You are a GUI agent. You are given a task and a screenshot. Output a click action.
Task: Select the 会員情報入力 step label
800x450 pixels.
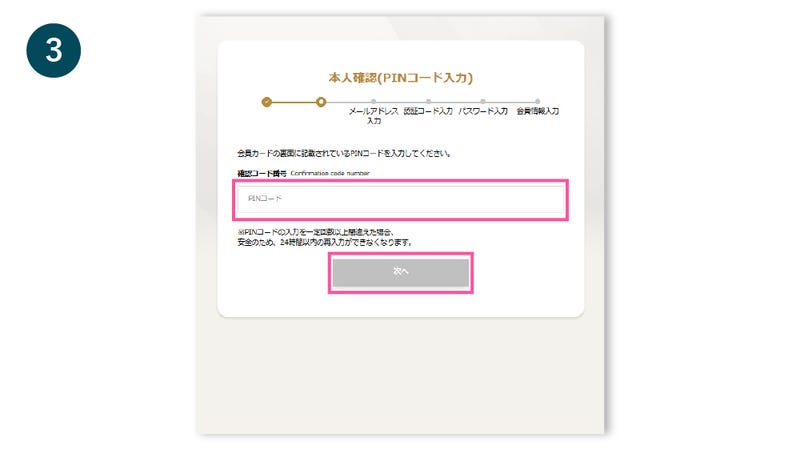tap(537, 111)
